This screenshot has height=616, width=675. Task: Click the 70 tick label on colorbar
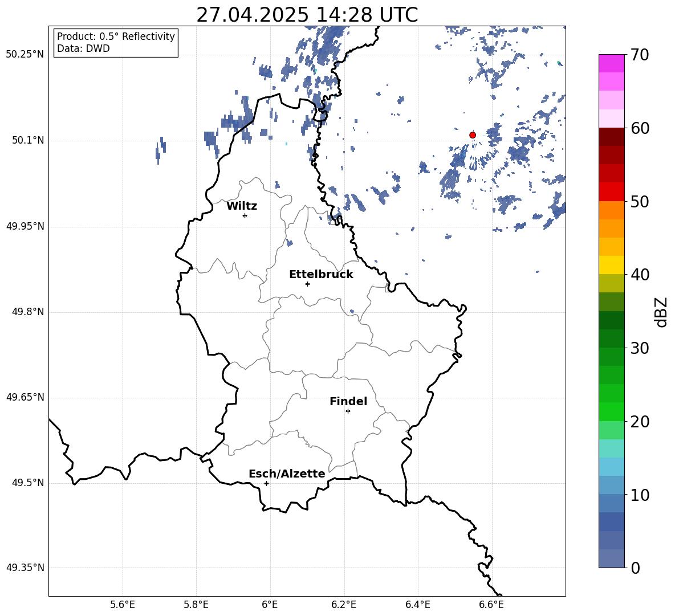(x=640, y=55)
